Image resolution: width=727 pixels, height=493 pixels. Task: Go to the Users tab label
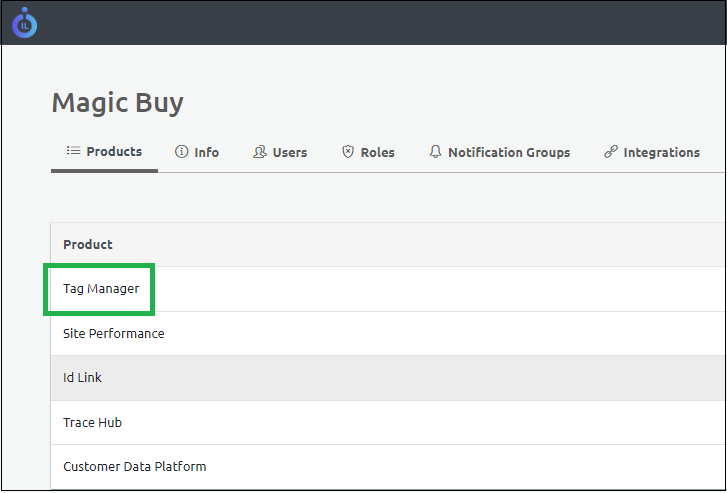290,153
